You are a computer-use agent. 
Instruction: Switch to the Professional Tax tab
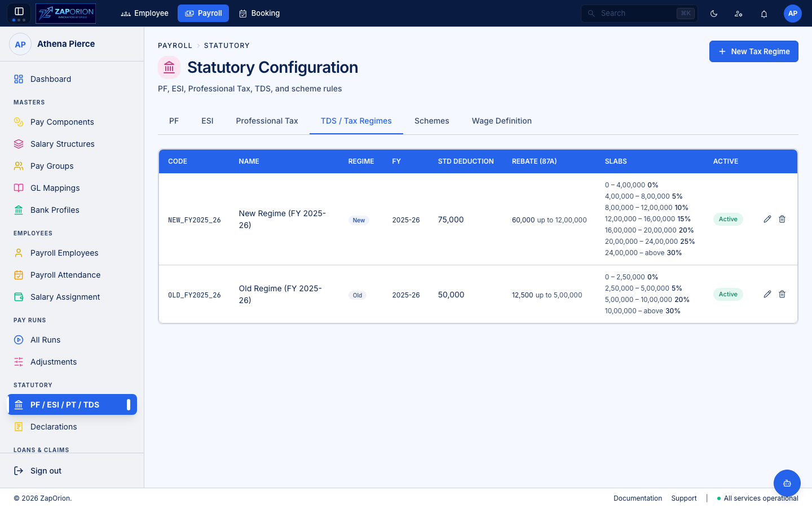click(x=267, y=121)
